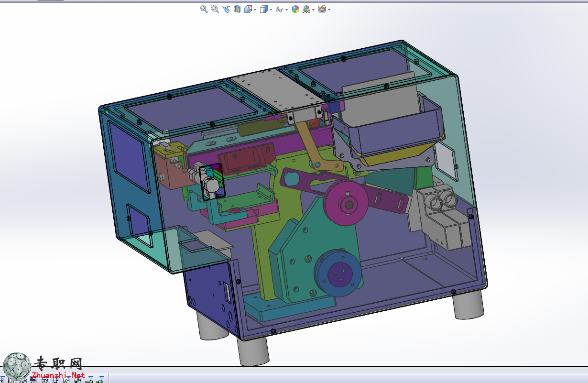The image size is (588, 383).
Task: Expand the View Settings dropdown arrow
Action: click(329, 10)
